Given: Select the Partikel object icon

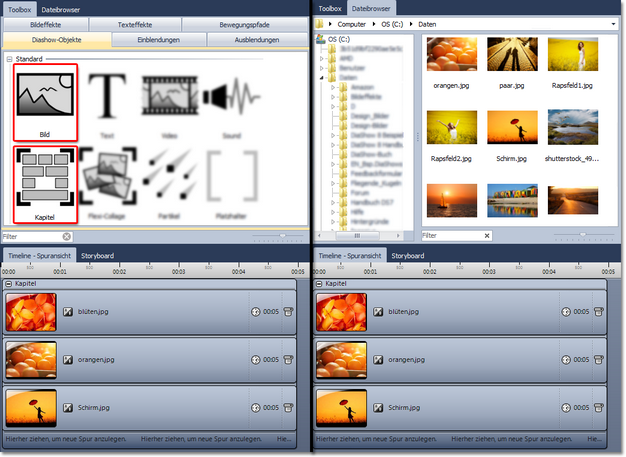Looking at the screenshot, I should pyautogui.click(x=170, y=174).
